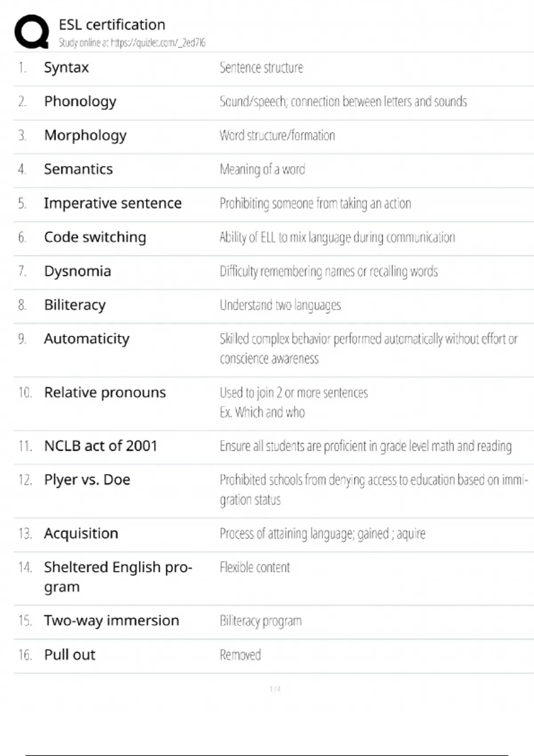Select the Two-way immersion term

coord(111,621)
